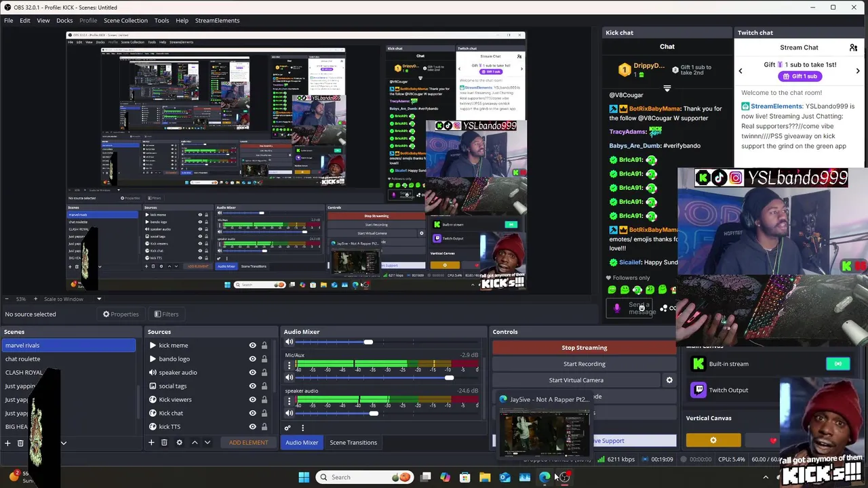Image resolution: width=868 pixels, height=488 pixels.
Task: Mute the Mic/Aux speaker icon
Action: (x=289, y=378)
